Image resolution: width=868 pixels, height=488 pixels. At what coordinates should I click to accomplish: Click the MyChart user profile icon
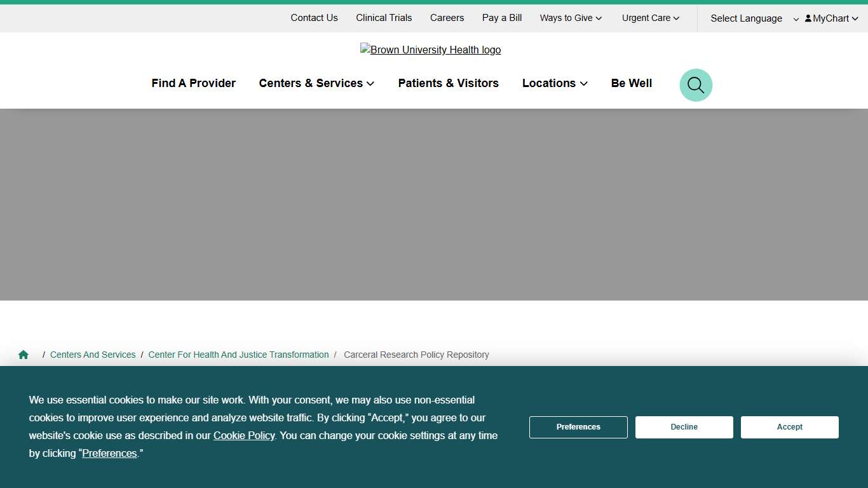[808, 18]
